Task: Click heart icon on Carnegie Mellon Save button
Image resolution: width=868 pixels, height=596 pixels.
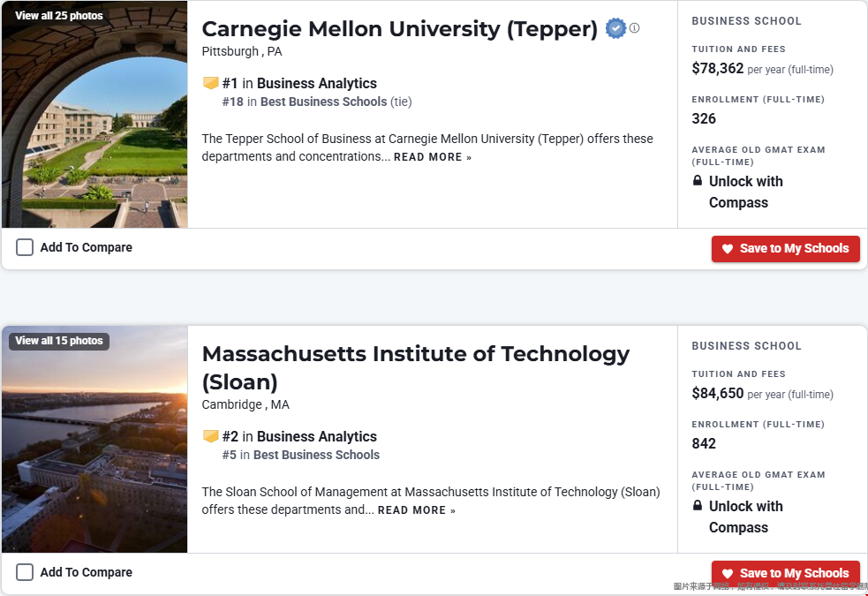Action: click(728, 249)
